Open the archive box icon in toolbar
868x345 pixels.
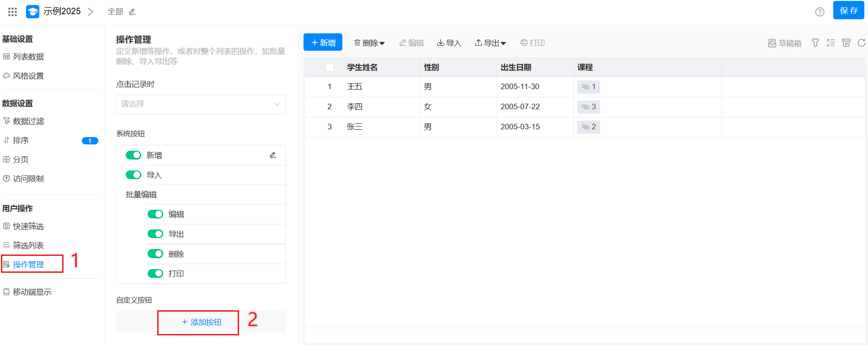[846, 43]
